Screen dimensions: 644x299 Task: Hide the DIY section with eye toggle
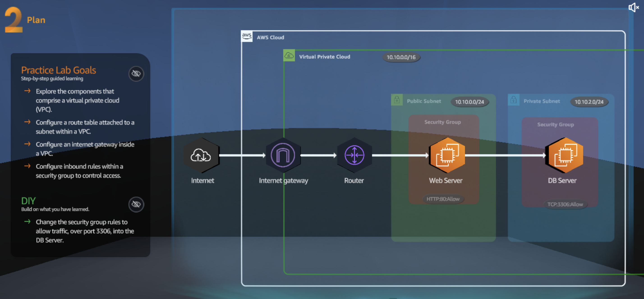click(136, 204)
